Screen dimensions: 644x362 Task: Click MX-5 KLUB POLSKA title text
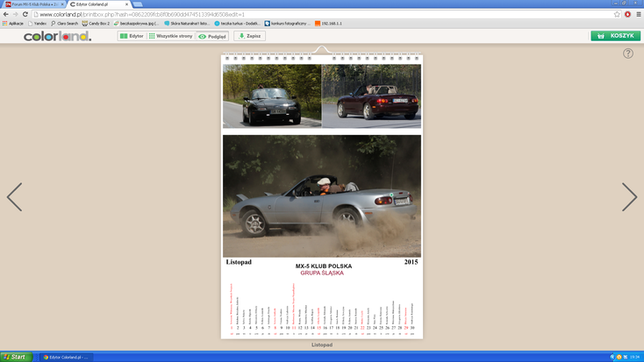click(324, 266)
